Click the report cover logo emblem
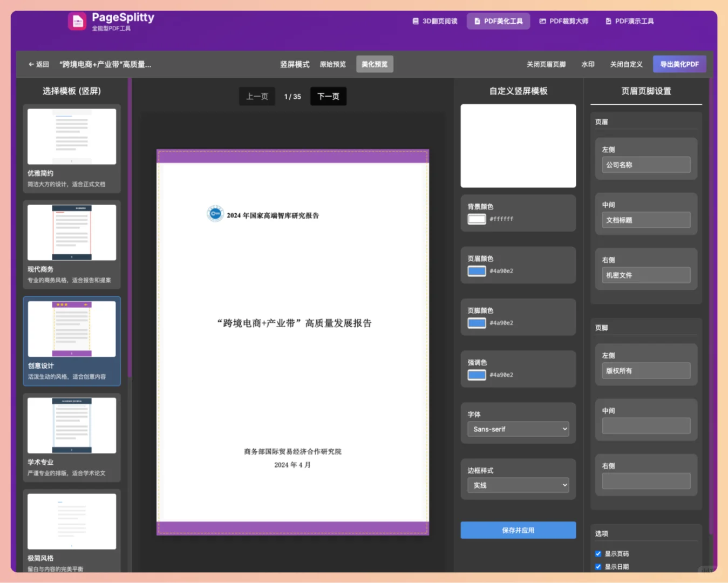Viewport: 728px width, 583px height. [x=215, y=214]
